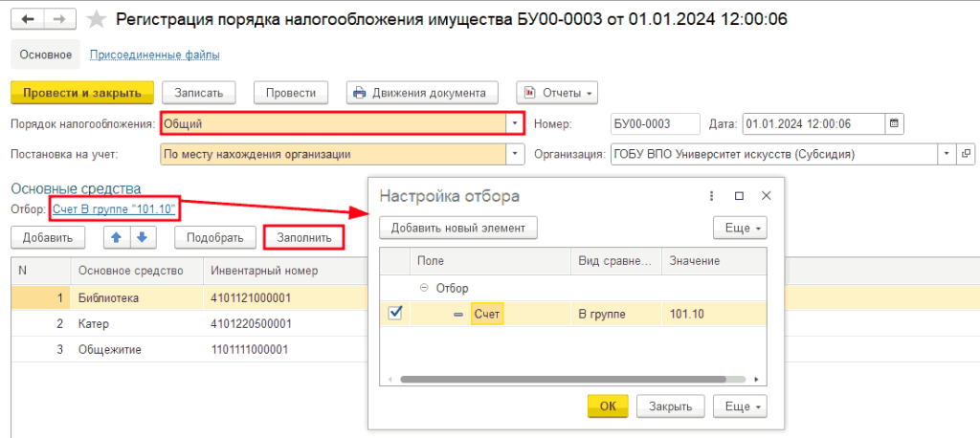This screenshot has height=438, width=980.
Task: Click the Провести button
Action: 291,93
